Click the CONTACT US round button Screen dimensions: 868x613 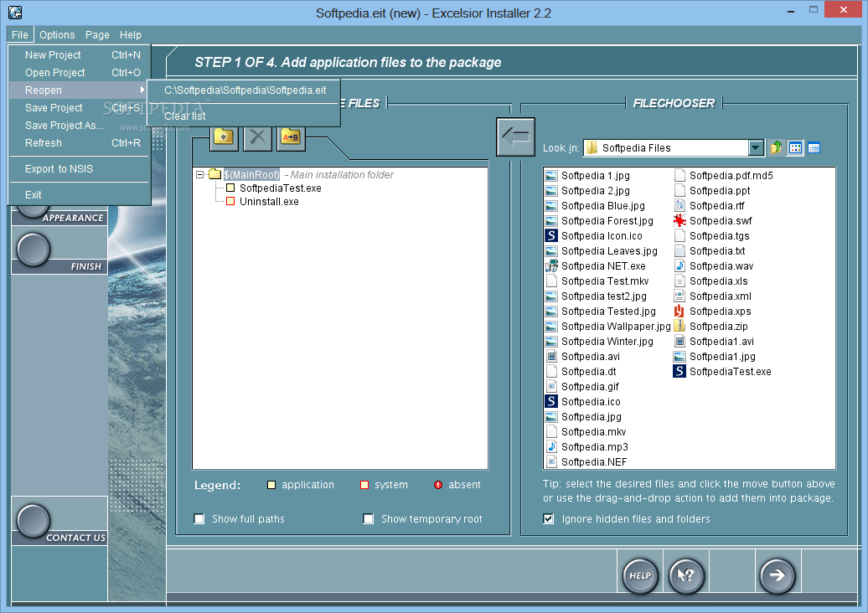point(34,521)
